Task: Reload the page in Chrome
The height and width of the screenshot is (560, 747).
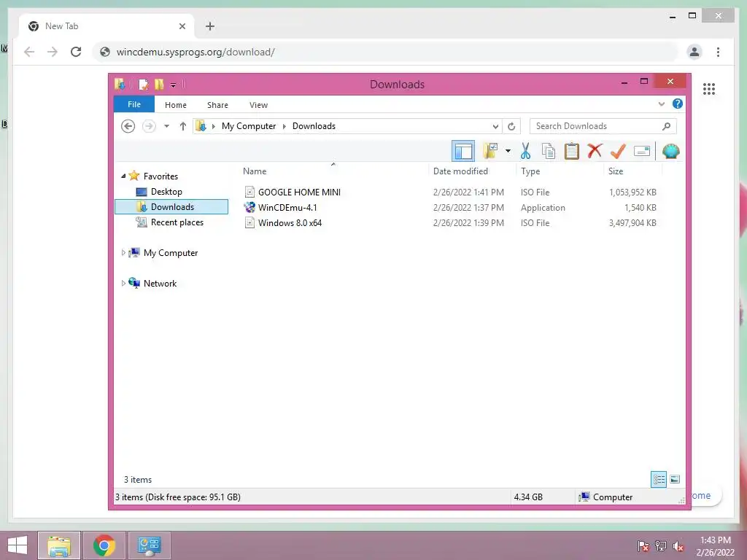Action: click(x=76, y=52)
